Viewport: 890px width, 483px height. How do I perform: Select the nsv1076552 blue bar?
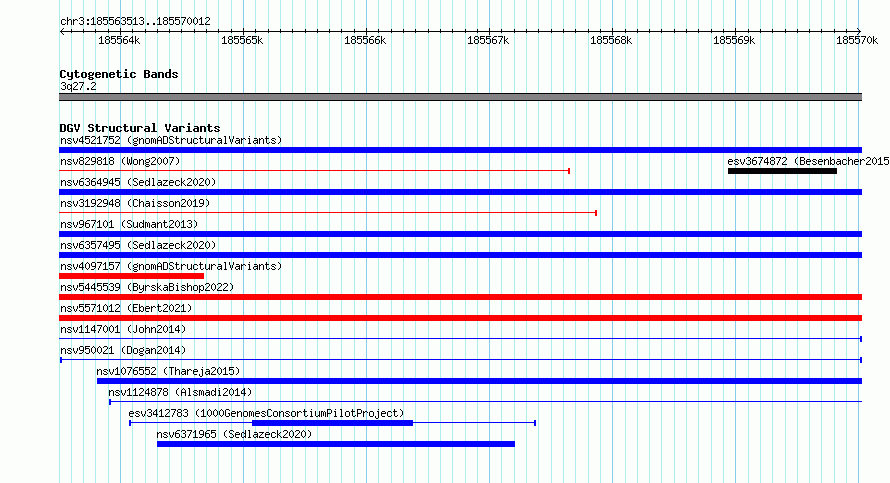(480, 381)
